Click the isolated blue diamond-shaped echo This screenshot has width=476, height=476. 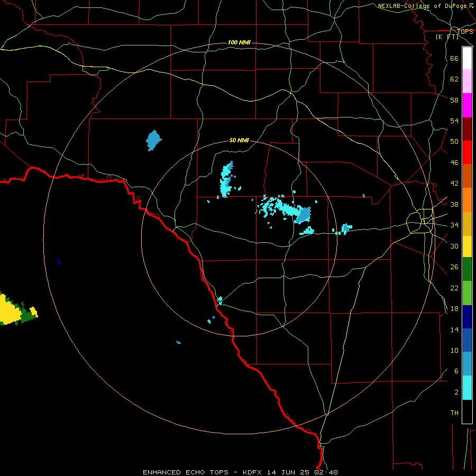(153, 141)
